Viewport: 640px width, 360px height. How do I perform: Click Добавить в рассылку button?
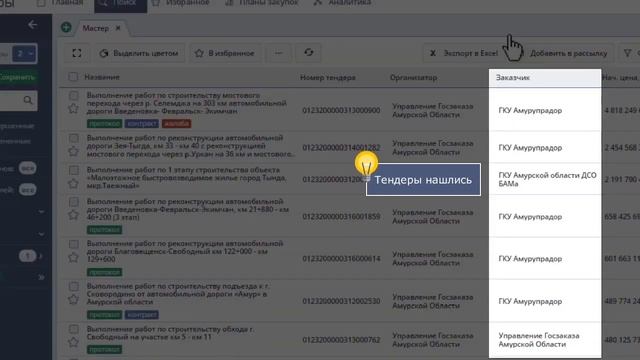pyautogui.click(x=568, y=53)
